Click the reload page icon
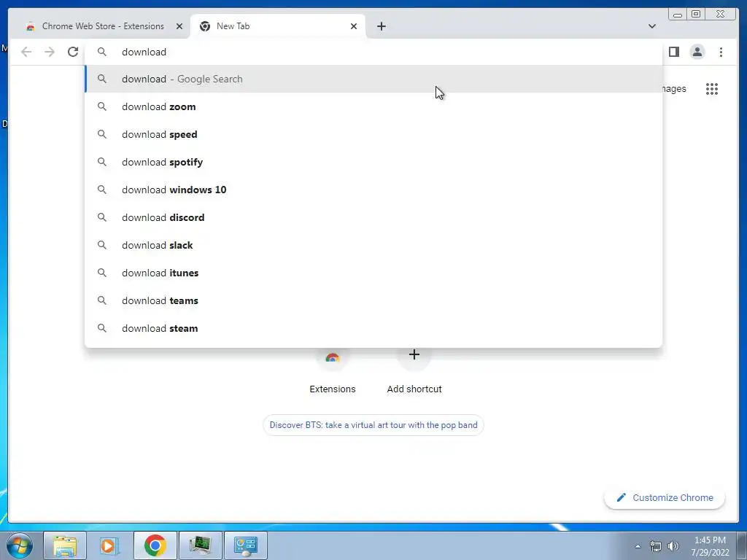The width and height of the screenshot is (747, 560). [73, 52]
